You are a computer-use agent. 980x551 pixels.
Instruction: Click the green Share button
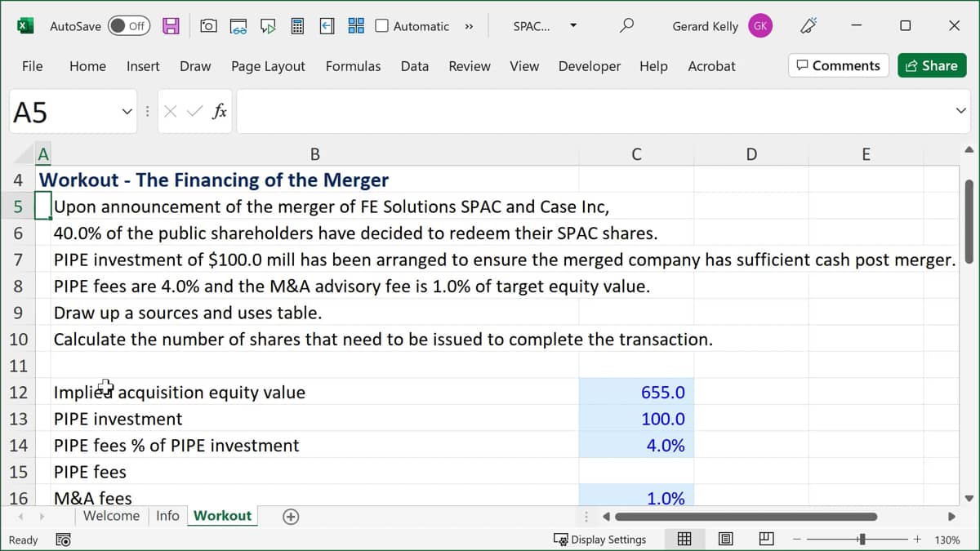click(932, 66)
